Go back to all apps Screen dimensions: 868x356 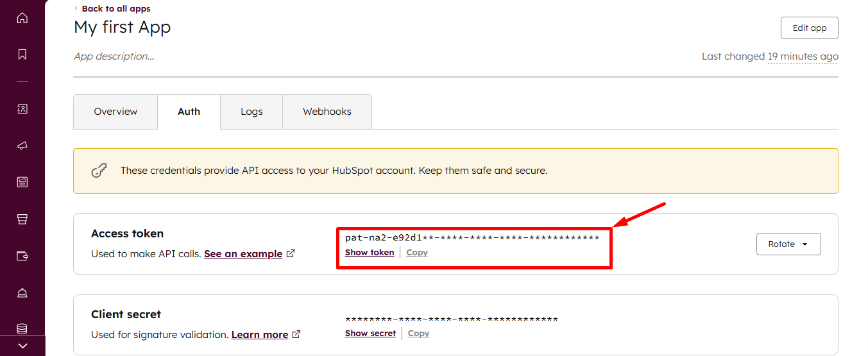click(115, 9)
